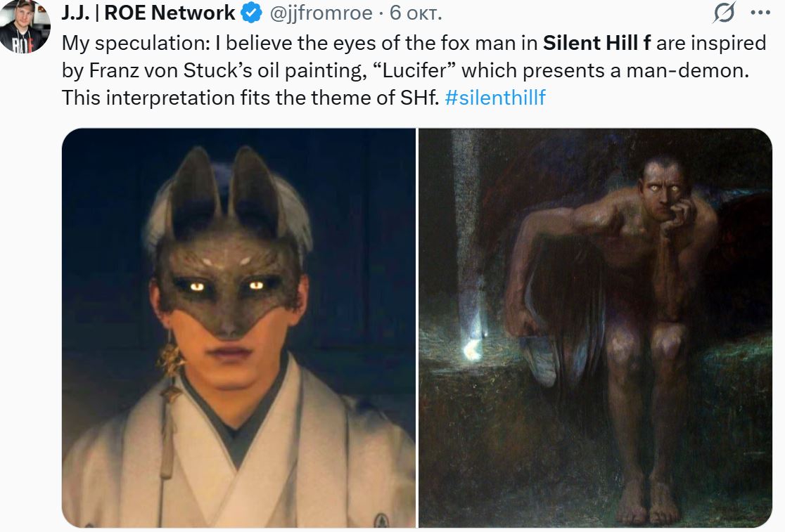785x532 pixels.
Task: Open the @jjfromroe handle link
Action: (321, 13)
